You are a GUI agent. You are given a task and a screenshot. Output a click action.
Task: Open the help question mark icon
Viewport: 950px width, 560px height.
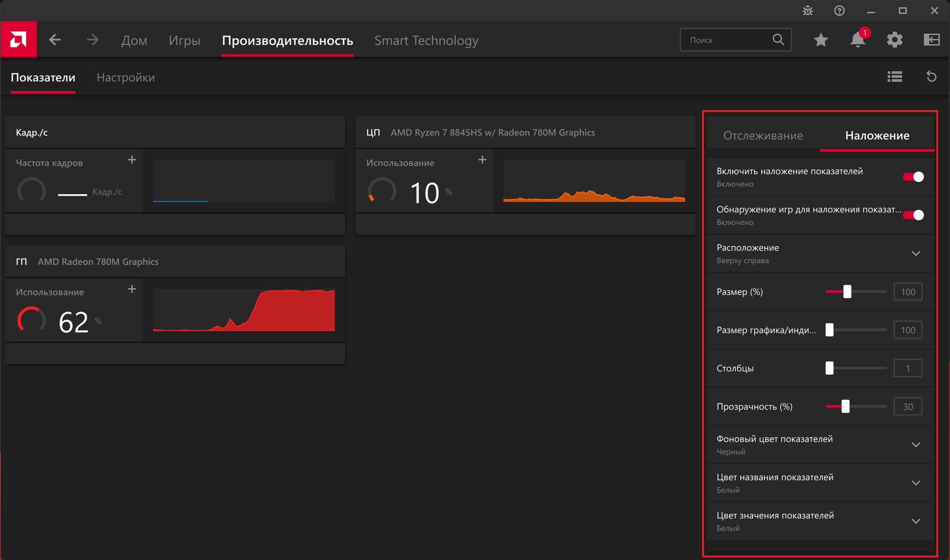839,10
